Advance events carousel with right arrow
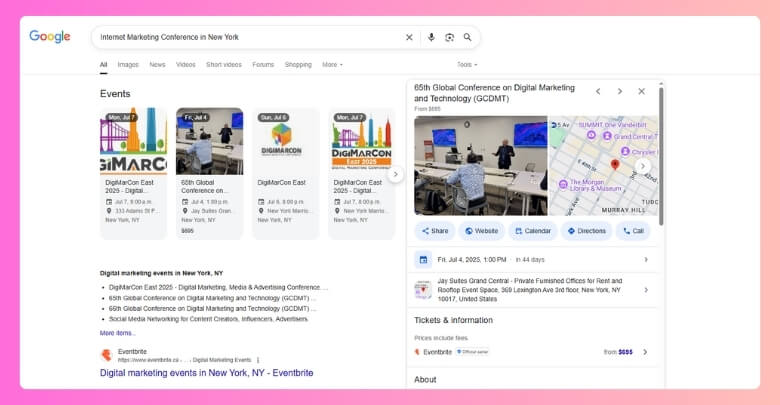Image resolution: width=780 pixels, height=405 pixels. pyautogui.click(x=395, y=174)
